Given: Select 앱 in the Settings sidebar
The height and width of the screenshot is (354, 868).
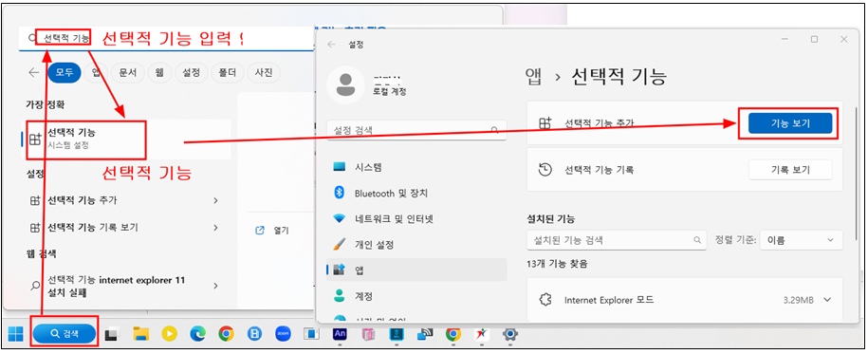Looking at the screenshot, I should pyautogui.click(x=416, y=270).
